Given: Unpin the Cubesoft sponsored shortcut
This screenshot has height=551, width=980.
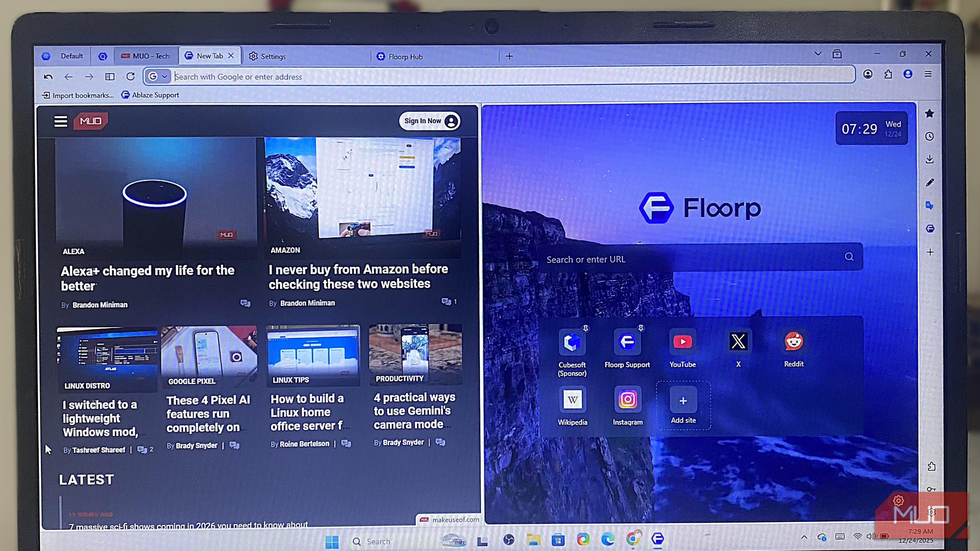Looking at the screenshot, I should pyautogui.click(x=586, y=328).
